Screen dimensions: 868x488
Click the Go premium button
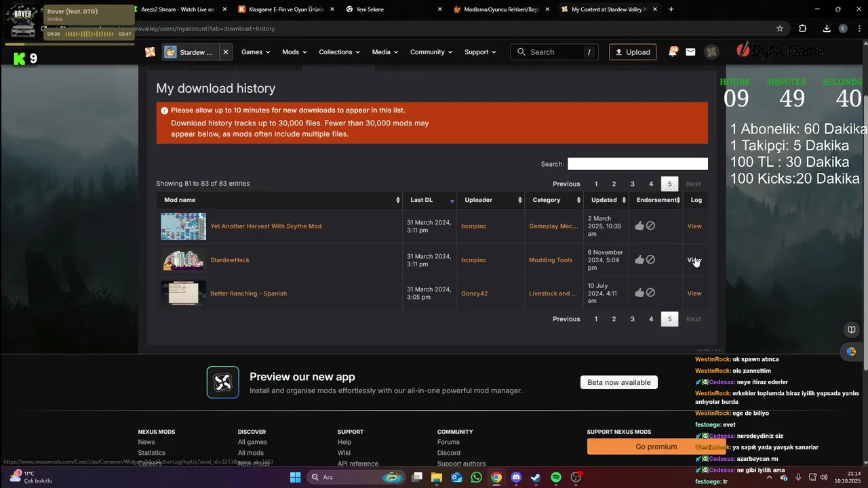tap(656, 447)
